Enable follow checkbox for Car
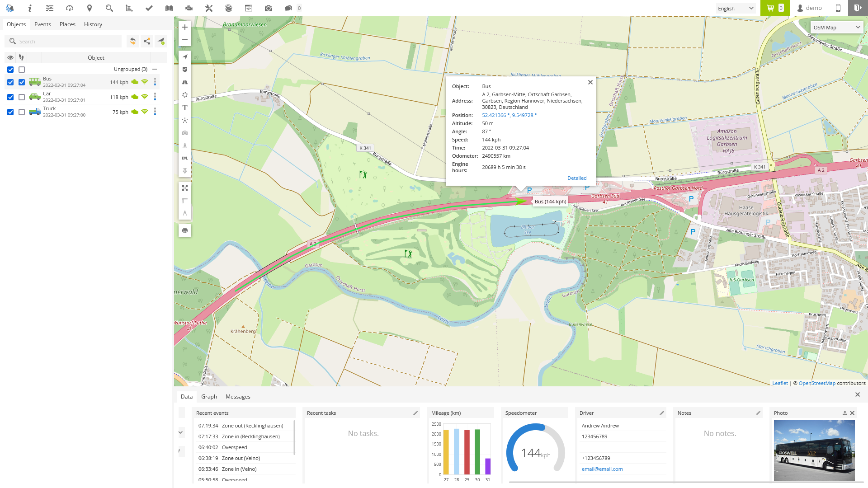The width and height of the screenshot is (868, 488). click(22, 97)
